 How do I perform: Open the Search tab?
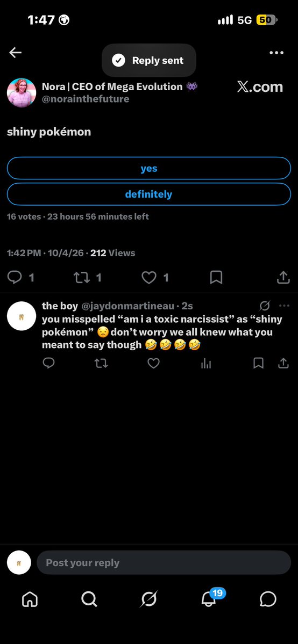point(89,599)
